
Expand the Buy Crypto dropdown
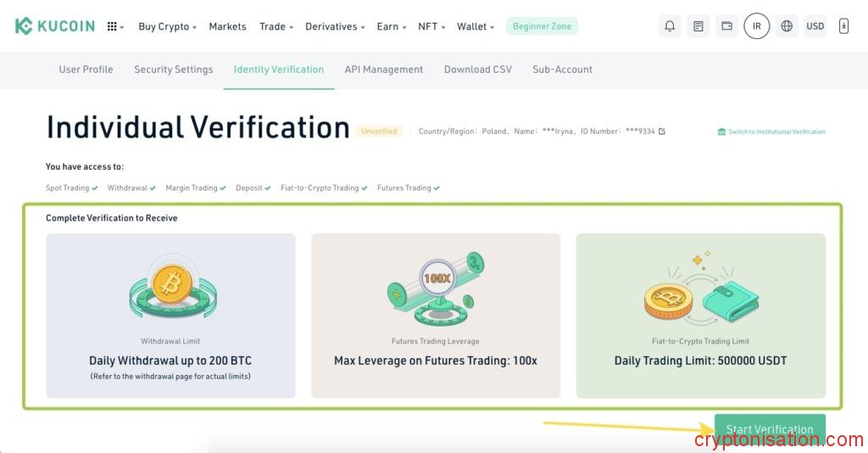point(167,26)
